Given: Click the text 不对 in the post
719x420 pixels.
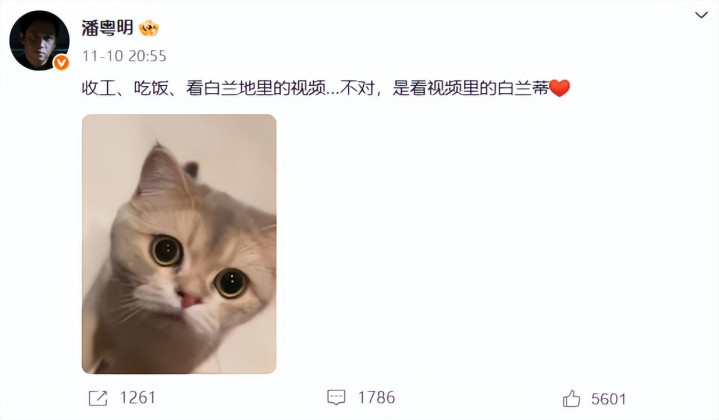Looking at the screenshot, I should 357,88.
